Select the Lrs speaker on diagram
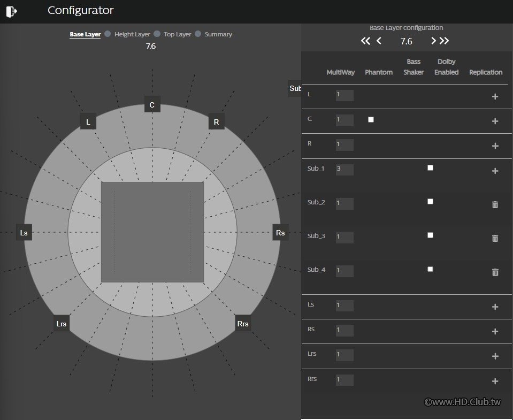The image size is (513, 420). click(x=62, y=324)
